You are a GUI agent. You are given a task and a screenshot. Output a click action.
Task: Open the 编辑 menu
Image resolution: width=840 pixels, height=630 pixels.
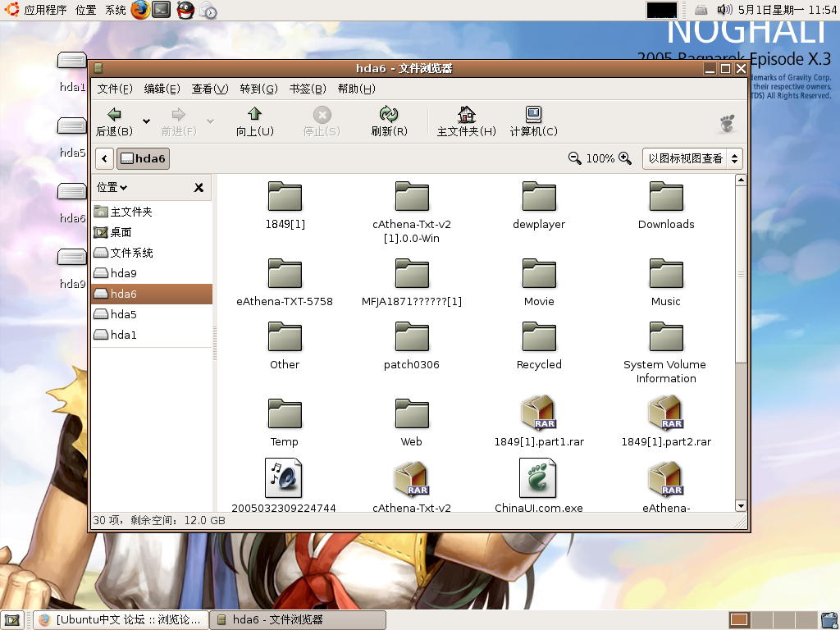tap(162, 89)
